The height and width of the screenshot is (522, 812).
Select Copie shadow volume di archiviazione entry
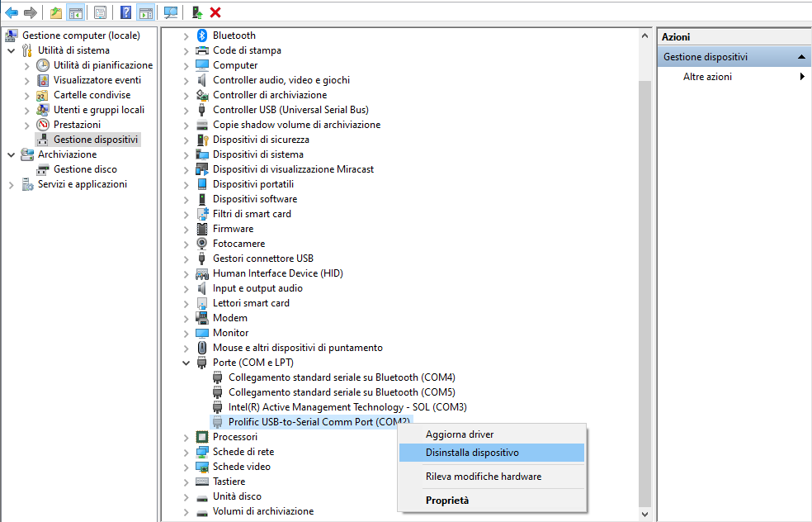[x=297, y=125]
